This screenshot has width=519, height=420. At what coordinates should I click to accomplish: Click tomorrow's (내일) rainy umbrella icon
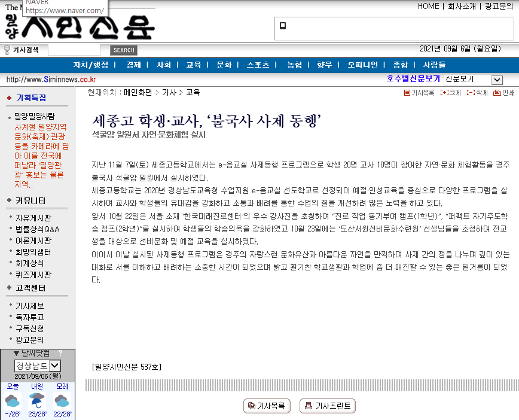(38, 400)
